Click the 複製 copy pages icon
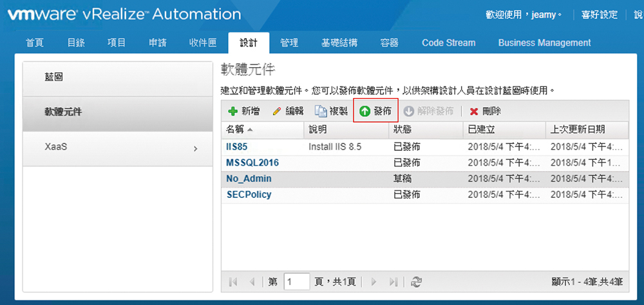The image size is (644, 305). click(x=321, y=111)
